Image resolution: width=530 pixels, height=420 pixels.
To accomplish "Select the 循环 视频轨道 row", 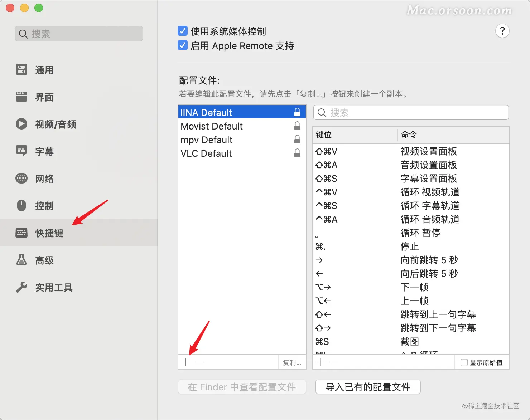I will coord(411,192).
